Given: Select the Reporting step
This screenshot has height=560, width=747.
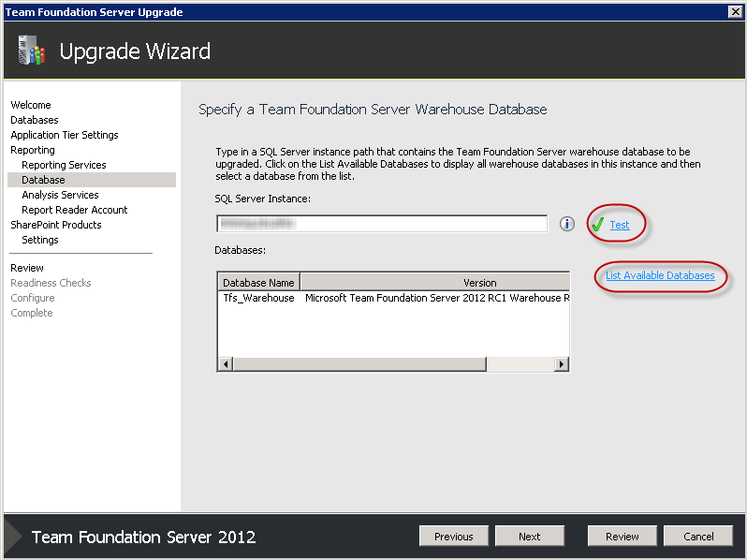Looking at the screenshot, I should coord(33,150).
